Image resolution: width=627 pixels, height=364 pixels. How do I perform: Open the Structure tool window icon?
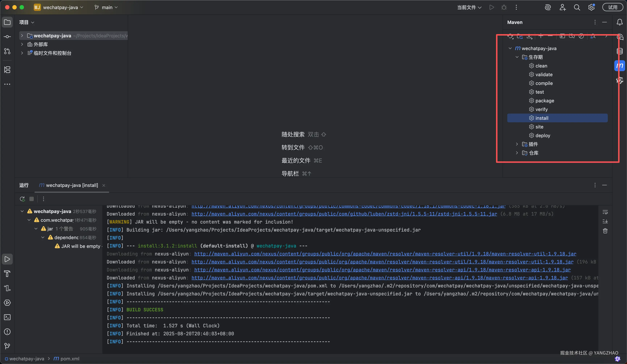[x=7, y=70]
